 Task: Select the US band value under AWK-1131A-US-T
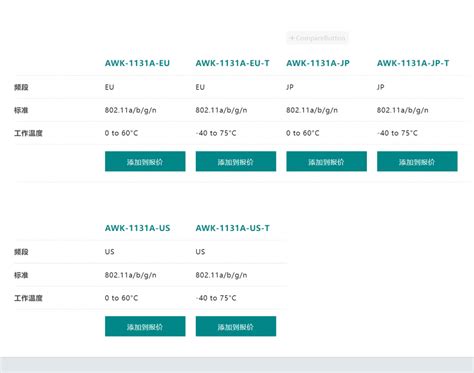[200, 252]
